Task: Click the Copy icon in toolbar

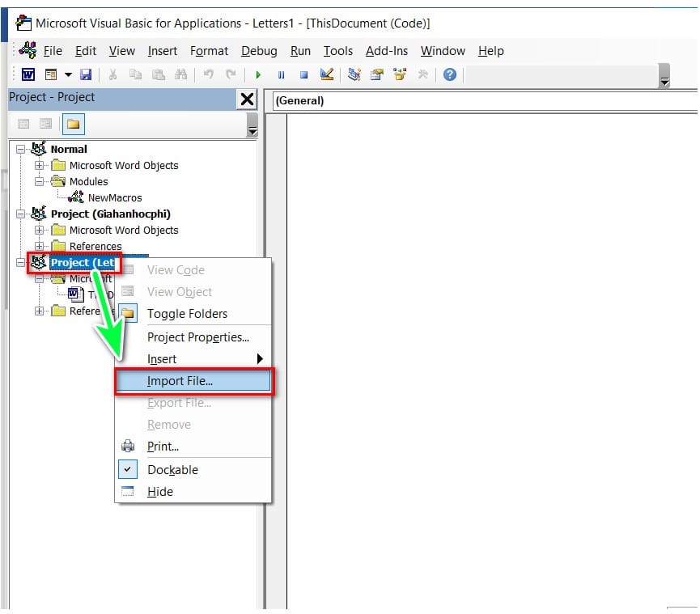Action: click(x=135, y=74)
